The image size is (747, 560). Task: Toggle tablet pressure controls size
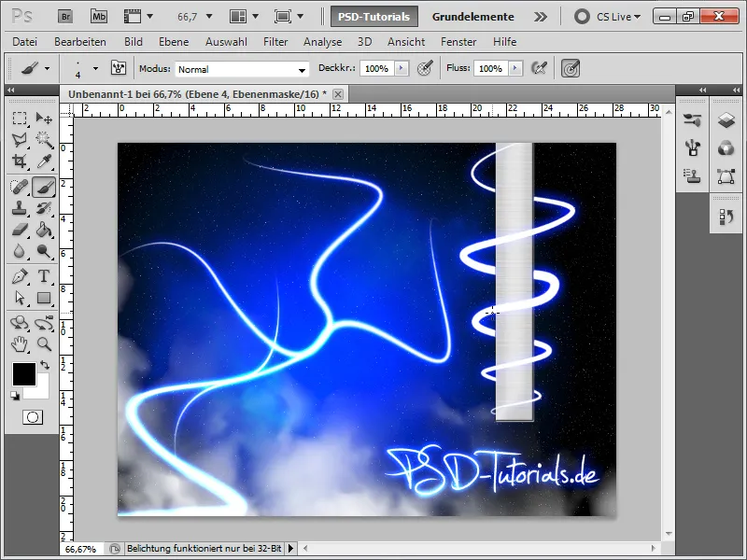click(x=571, y=68)
